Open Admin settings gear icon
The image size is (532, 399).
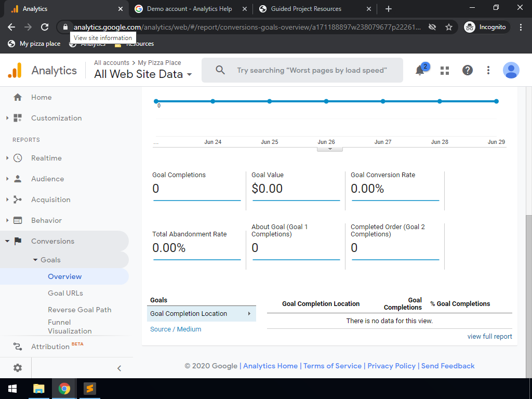point(18,368)
